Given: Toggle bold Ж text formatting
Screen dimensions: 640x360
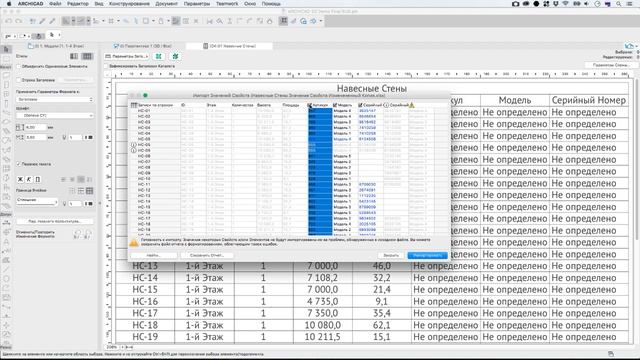Looking at the screenshot, I should [20, 179].
